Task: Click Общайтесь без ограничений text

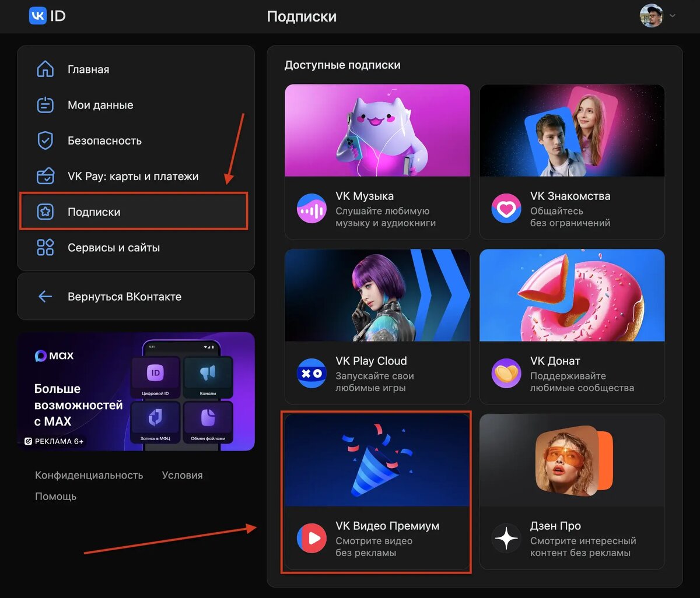Action: (570, 217)
